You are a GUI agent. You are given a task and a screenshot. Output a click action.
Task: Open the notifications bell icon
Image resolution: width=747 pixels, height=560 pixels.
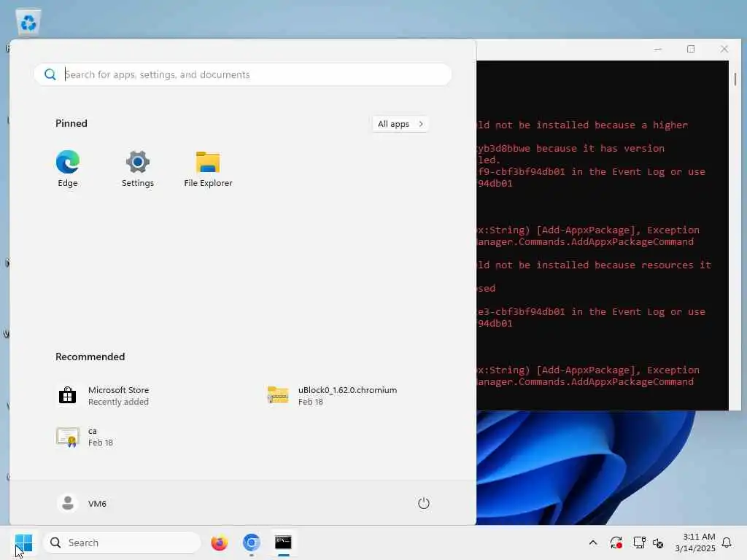727,542
